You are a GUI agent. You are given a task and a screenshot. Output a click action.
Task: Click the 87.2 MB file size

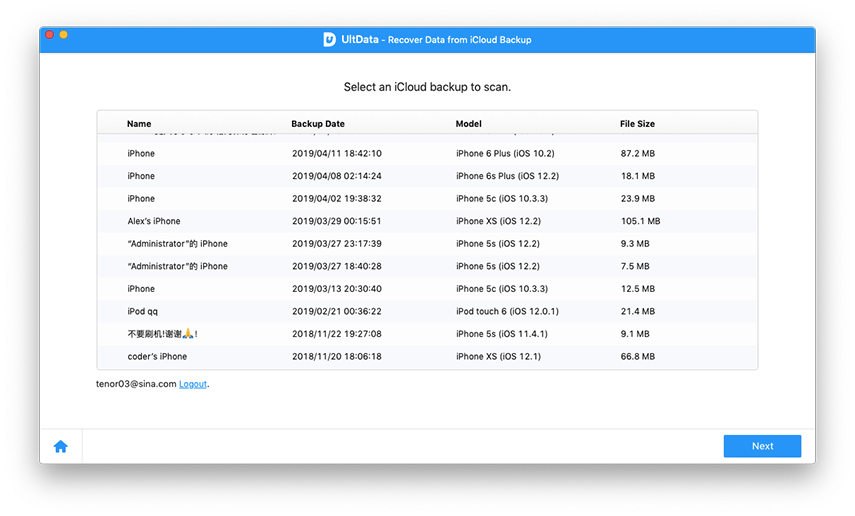point(637,153)
